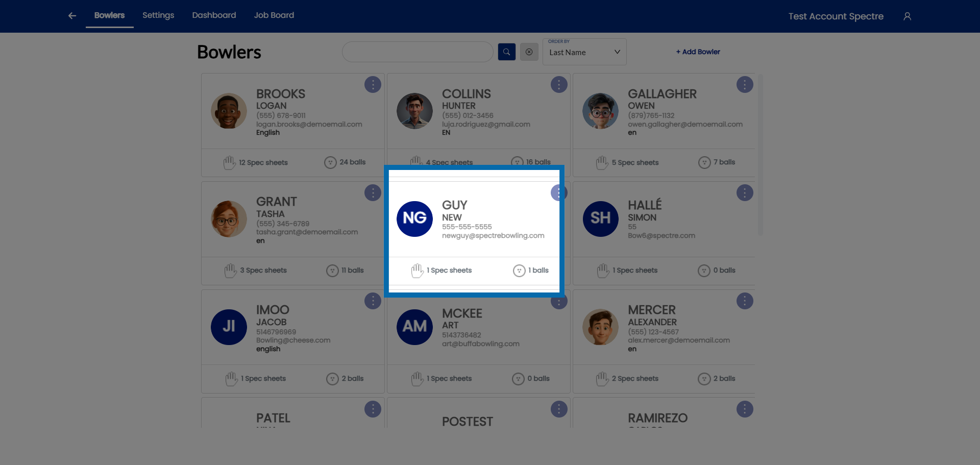Click the HALLÉ bowler name
Viewport: 980px width, 465px height.
(645, 205)
